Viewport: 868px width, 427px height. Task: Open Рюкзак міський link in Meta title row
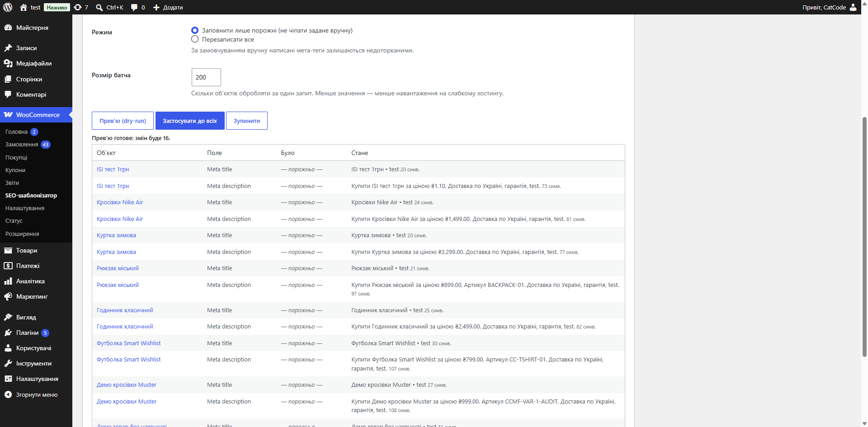click(118, 268)
